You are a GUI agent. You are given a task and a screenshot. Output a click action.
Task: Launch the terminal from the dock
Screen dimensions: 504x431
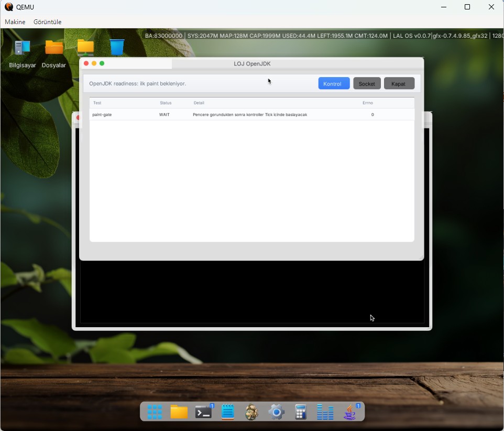[x=204, y=412]
